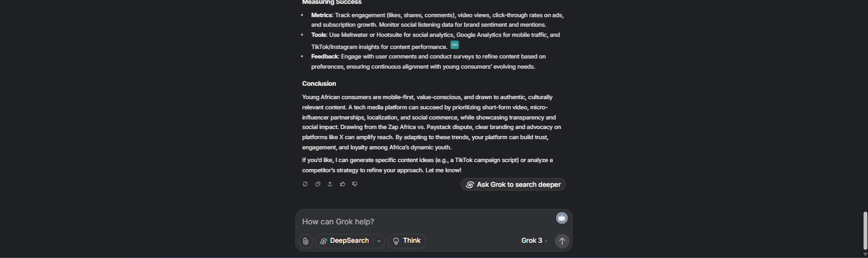The width and height of the screenshot is (868, 258).
Task: Open the Grok 3 model selector
Action: (535, 241)
